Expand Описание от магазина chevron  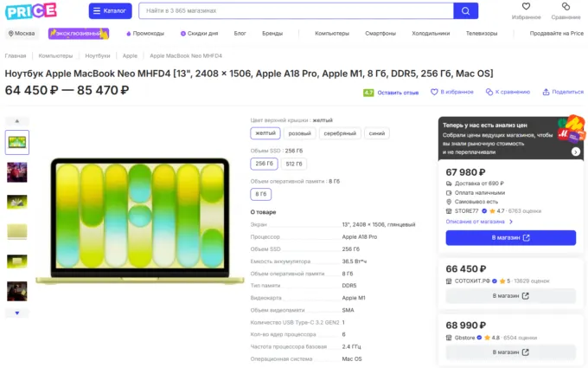[x=511, y=222]
